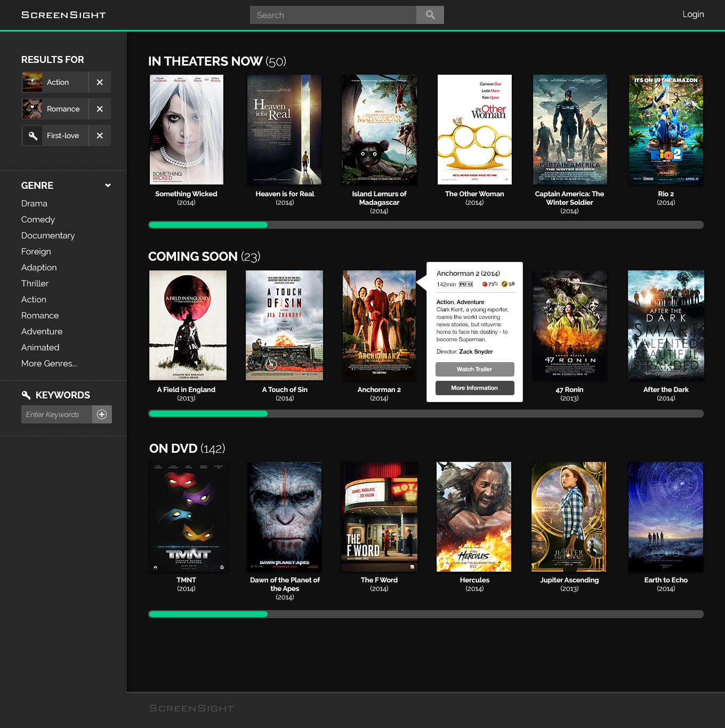The height and width of the screenshot is (728, 725).
Task: Click the key icon beside Keywords
Action: pos(26,395)
